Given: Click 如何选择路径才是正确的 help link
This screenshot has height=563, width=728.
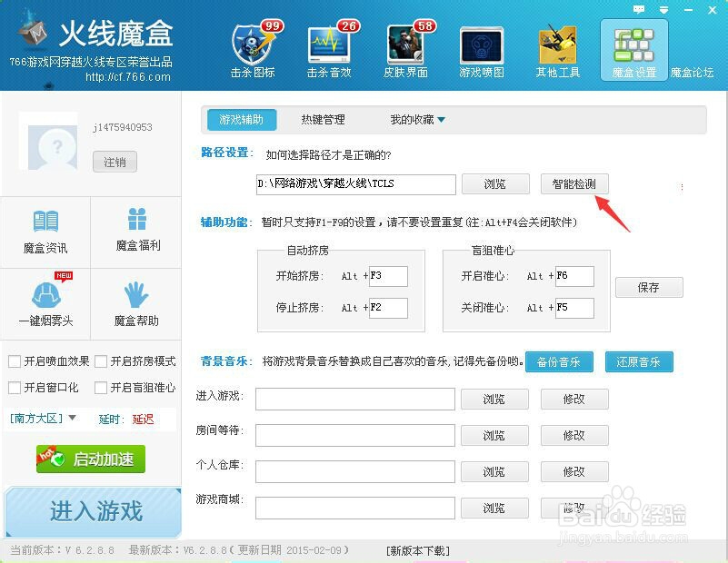Looking at the screenshot, I should coord(328,155).
